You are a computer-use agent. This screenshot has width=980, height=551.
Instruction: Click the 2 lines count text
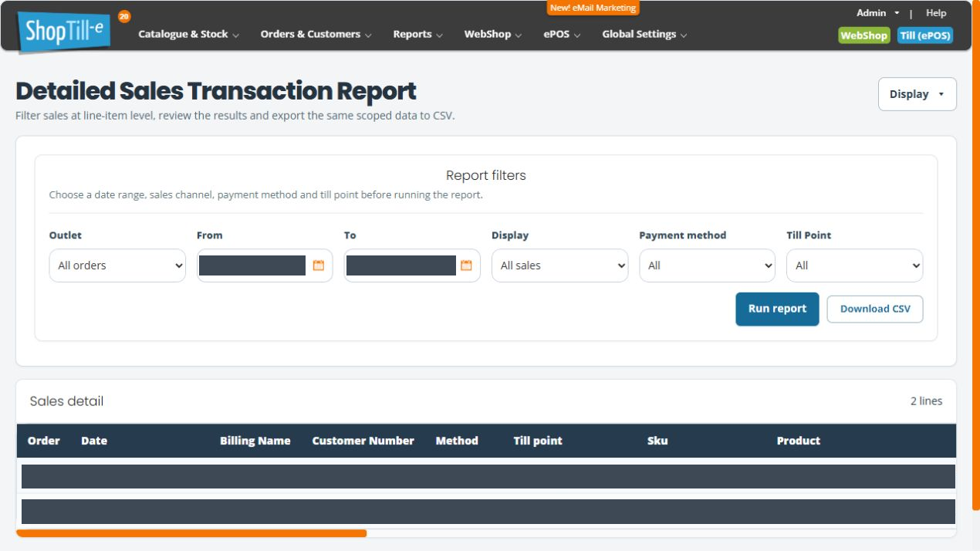click(x=926, y=401)
